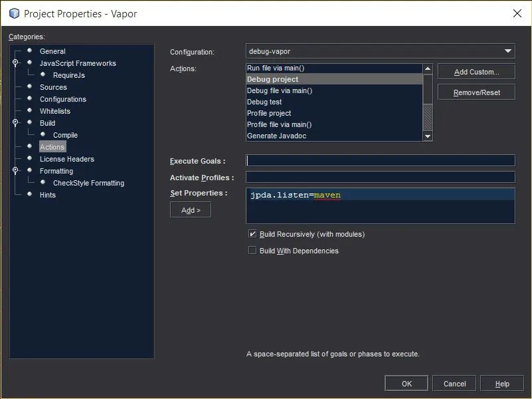Image resolution: width=532 pixels, height=399 pixels.
Task: Confirm with the OK button
Action: pos(406,384)
